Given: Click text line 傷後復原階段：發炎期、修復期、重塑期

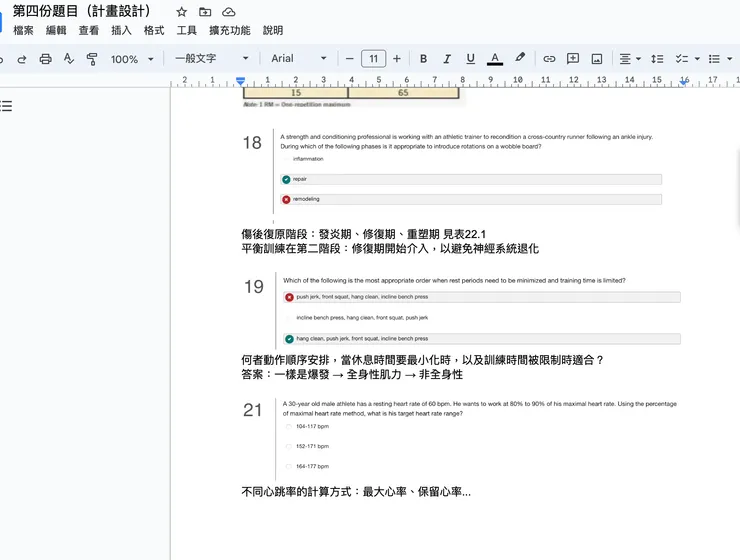Looking at the screenshot, I should point(363,234).
